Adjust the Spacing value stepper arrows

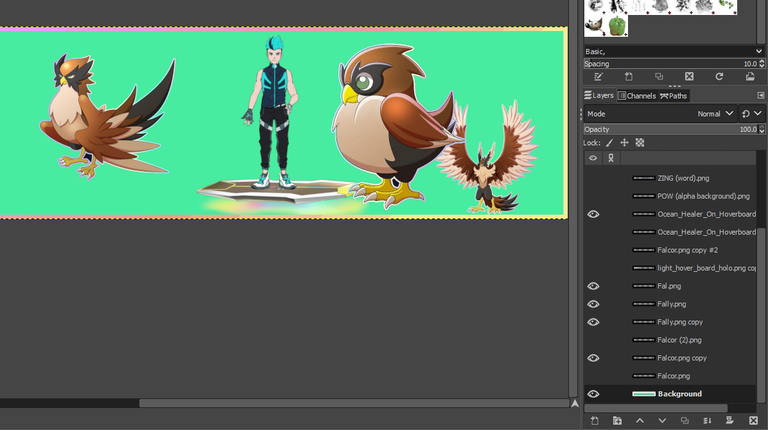[x=762, y=64]
